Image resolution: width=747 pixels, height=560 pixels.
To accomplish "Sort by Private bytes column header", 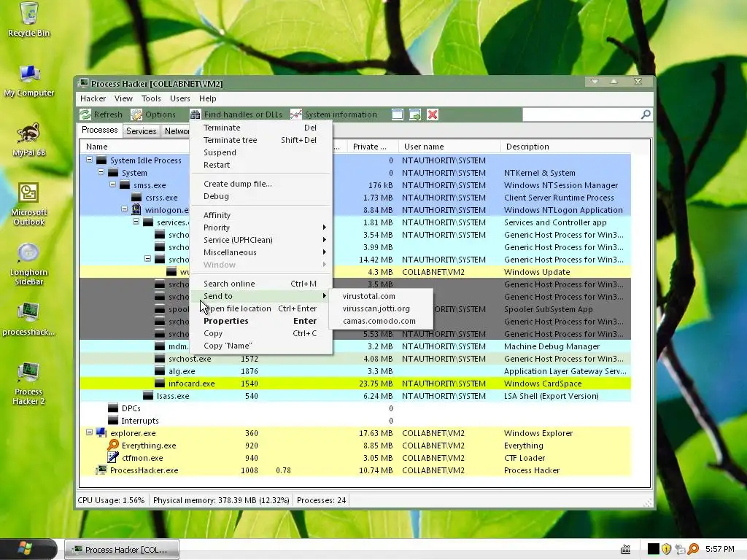I will pyautogui.click(x=373, y=147).
